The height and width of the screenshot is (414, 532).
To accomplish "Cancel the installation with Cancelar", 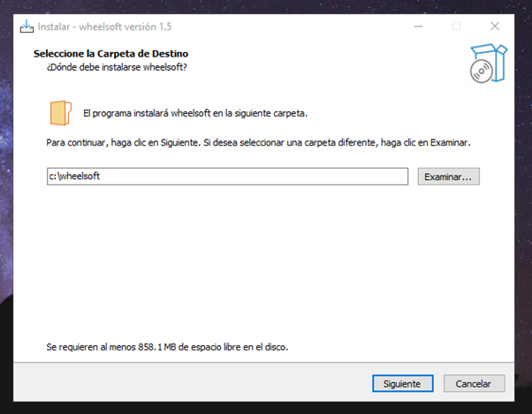I will [474, 383].
